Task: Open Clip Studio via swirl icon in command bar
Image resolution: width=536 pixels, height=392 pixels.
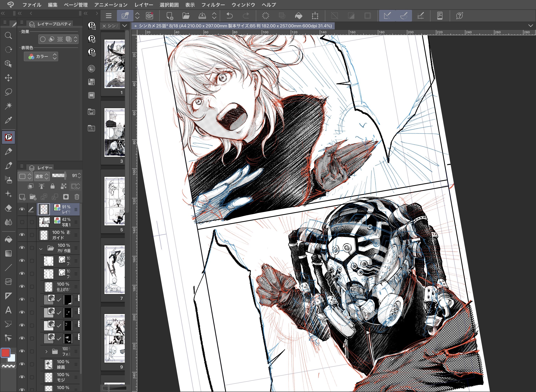Action: [149, 16]
